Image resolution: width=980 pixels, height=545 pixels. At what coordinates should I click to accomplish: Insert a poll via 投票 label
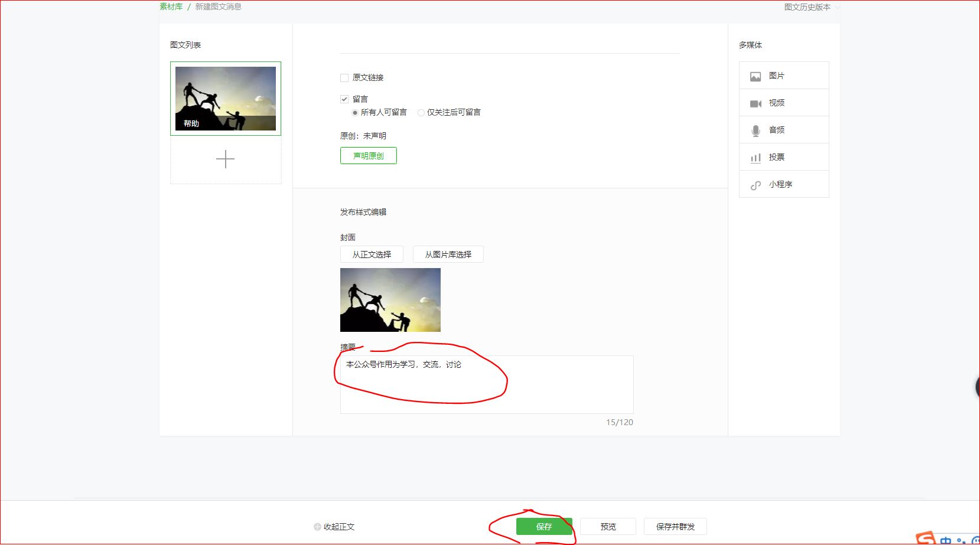tap(777, 157)
